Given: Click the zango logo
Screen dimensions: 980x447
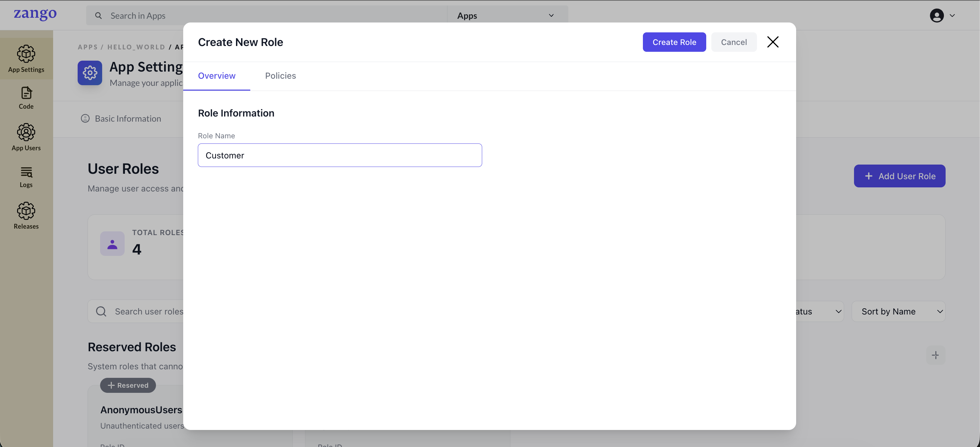Looking at the screenshot, I should 35,14.
